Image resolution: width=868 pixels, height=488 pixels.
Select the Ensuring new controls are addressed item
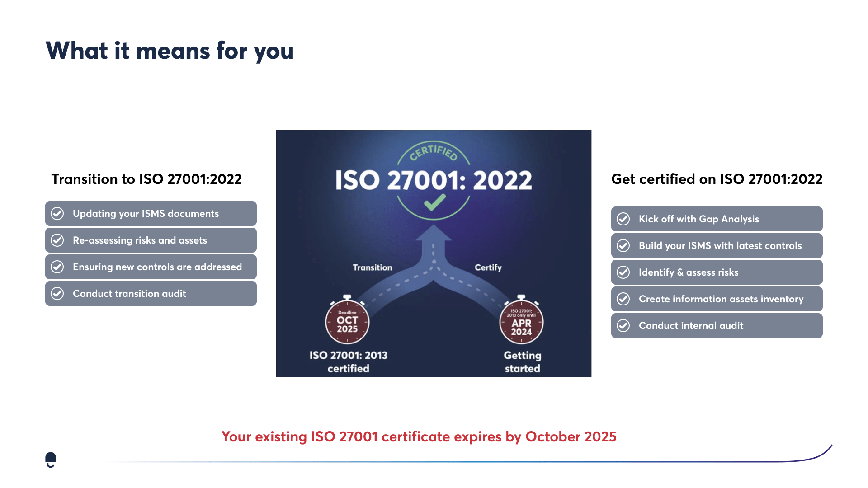(151, 267)
